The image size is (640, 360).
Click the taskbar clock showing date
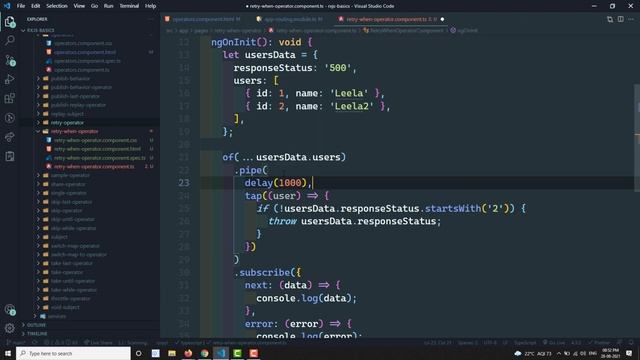click(x=611, y=353)
